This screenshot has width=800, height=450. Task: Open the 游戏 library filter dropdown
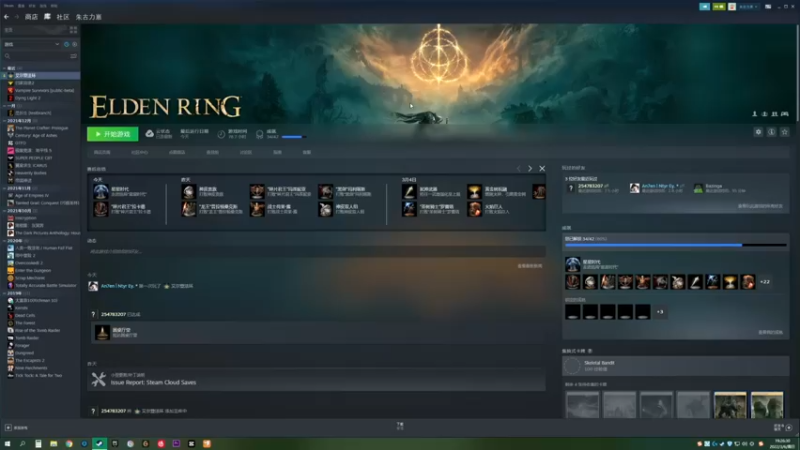tap(31, 44)
